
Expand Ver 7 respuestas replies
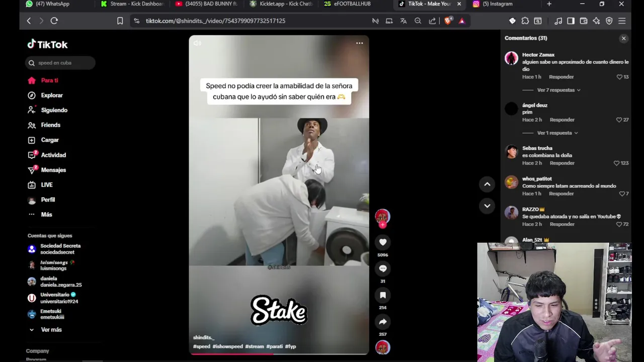(x=558, y=90)
